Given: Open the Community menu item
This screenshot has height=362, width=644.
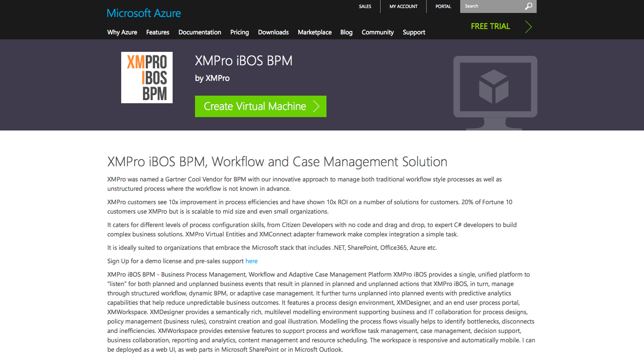Looking at the screenshot, I should (378, 32).
